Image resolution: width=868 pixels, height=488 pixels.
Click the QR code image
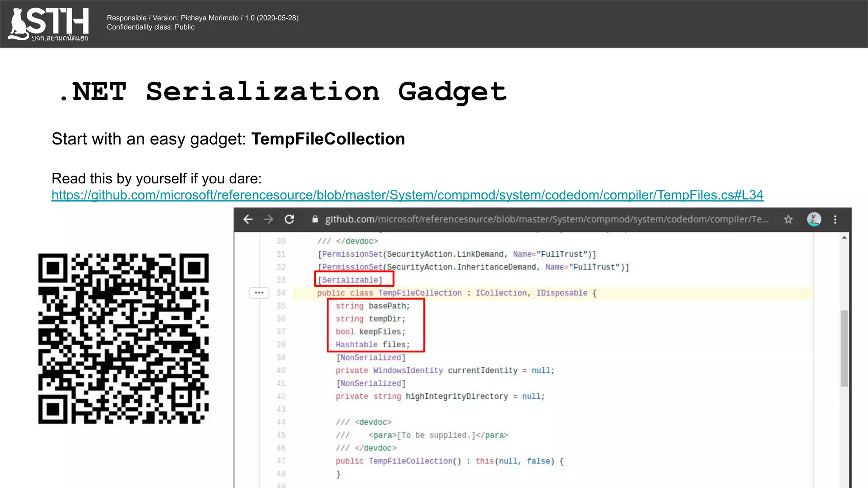[123, 338]
